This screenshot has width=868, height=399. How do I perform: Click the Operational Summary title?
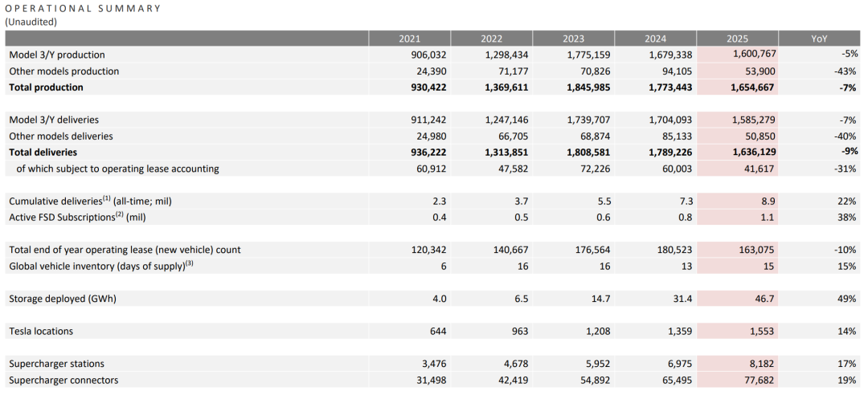coord(83,8)
